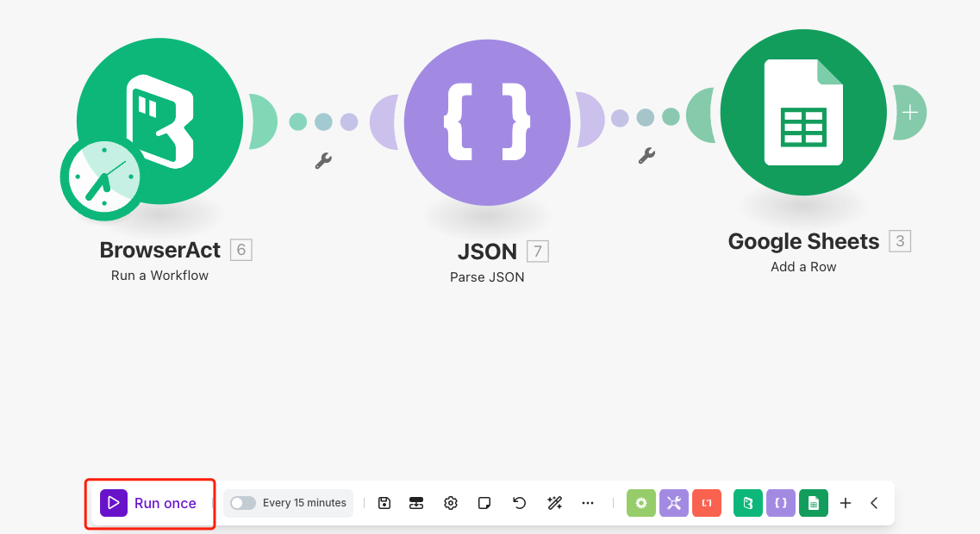The width and height of the screenshot is (980, 534).
Task: Click the JSON module number 7
Action: [x=538, y=251]
